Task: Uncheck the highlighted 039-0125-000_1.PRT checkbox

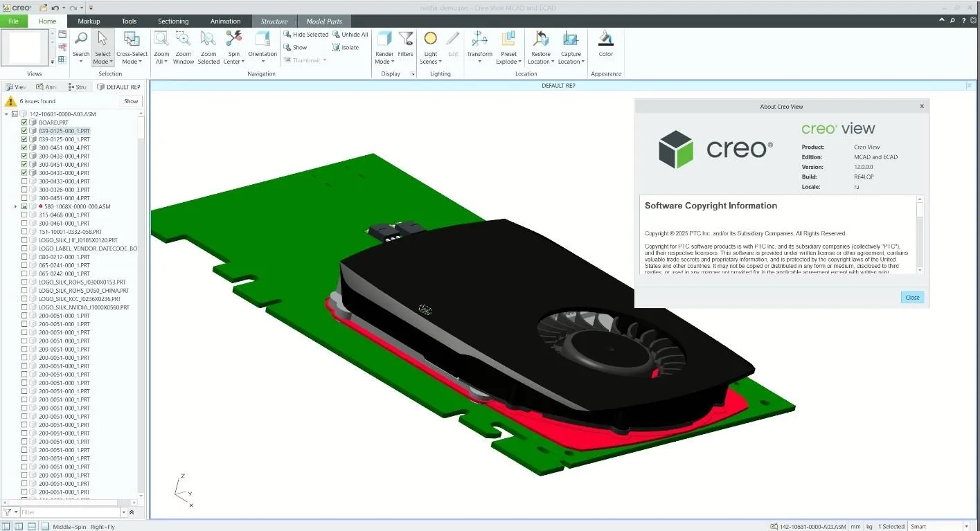Action: click(24, 131)
